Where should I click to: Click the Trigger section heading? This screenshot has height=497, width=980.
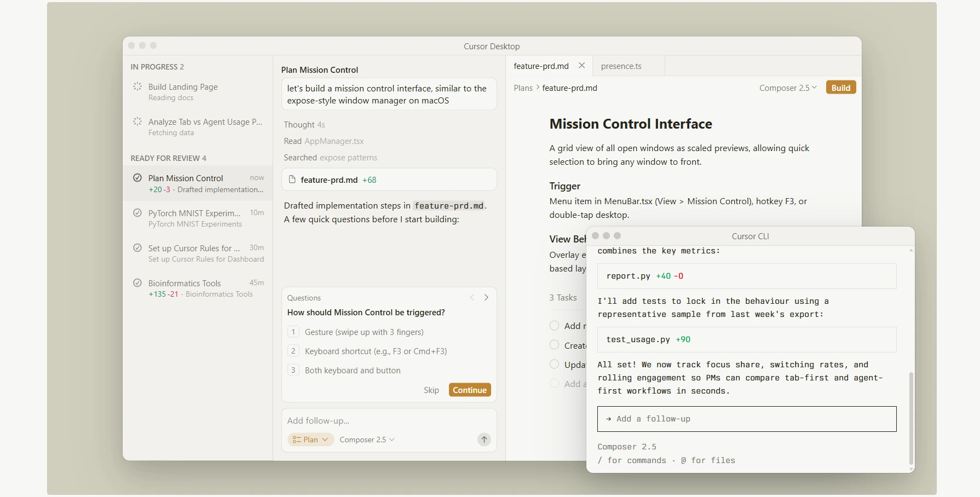tap(564, 186)
